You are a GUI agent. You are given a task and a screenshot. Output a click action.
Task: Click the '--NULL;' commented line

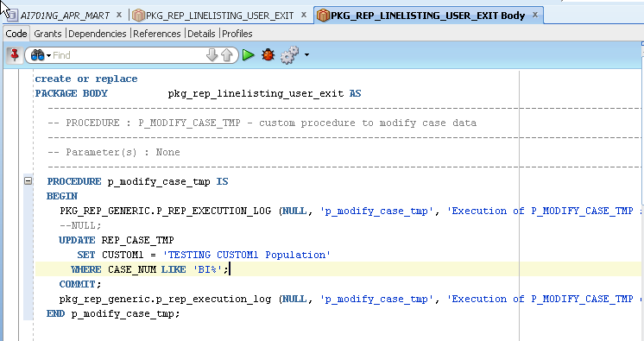coord(80,225)
